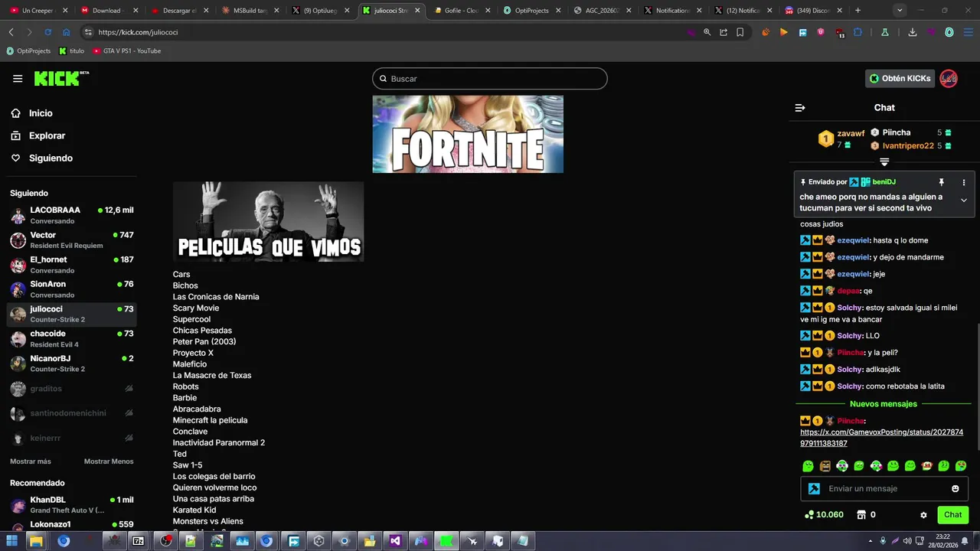Screen dimensions: 980x551
Task: Open El_hornet channel in the sidebar
Action: [72, 265]
